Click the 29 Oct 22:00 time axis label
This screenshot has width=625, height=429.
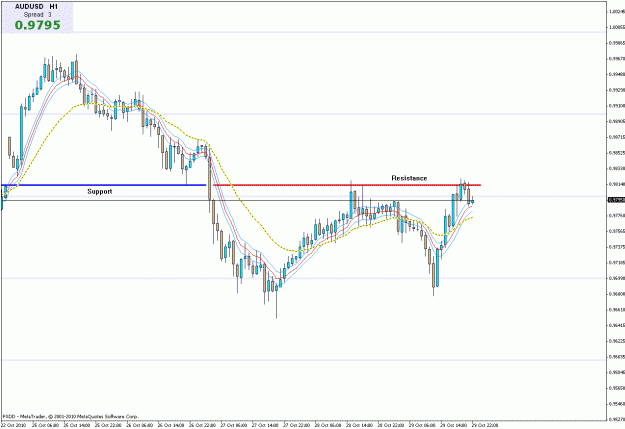pos(485,425)
